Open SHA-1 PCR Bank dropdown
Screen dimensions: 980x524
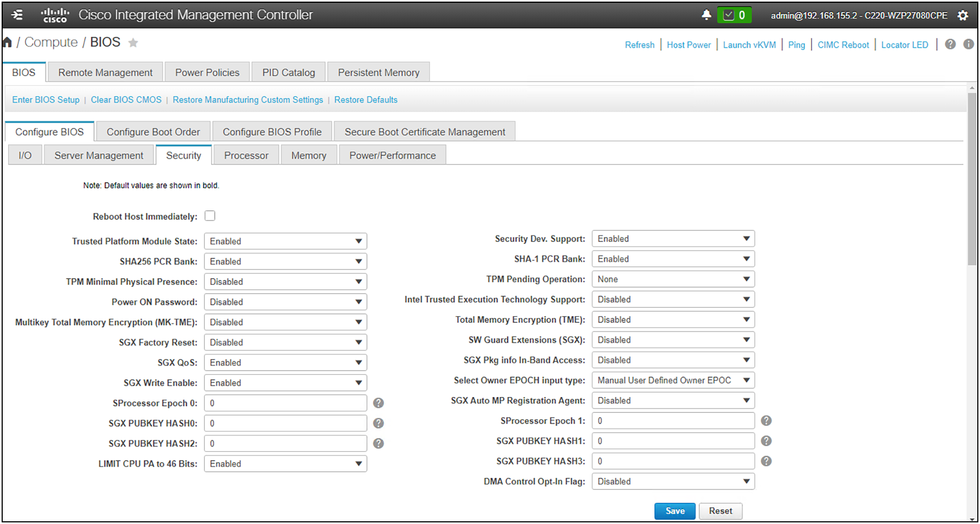(673, 259)
